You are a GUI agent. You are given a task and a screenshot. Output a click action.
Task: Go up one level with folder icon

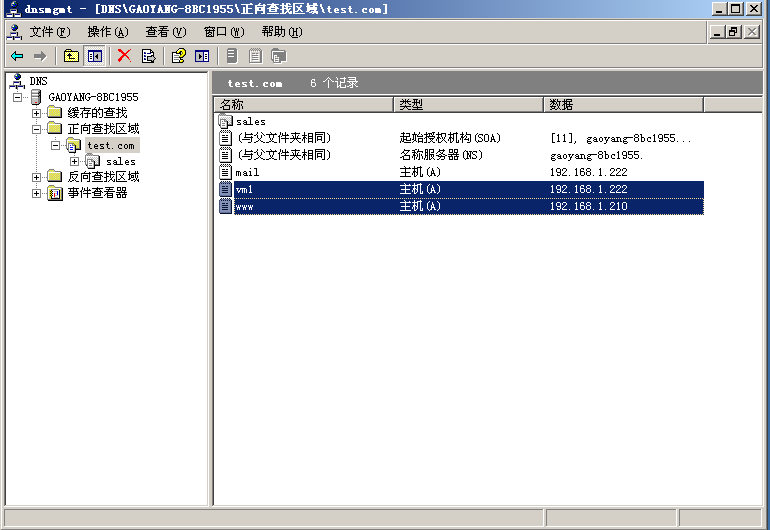71,56
